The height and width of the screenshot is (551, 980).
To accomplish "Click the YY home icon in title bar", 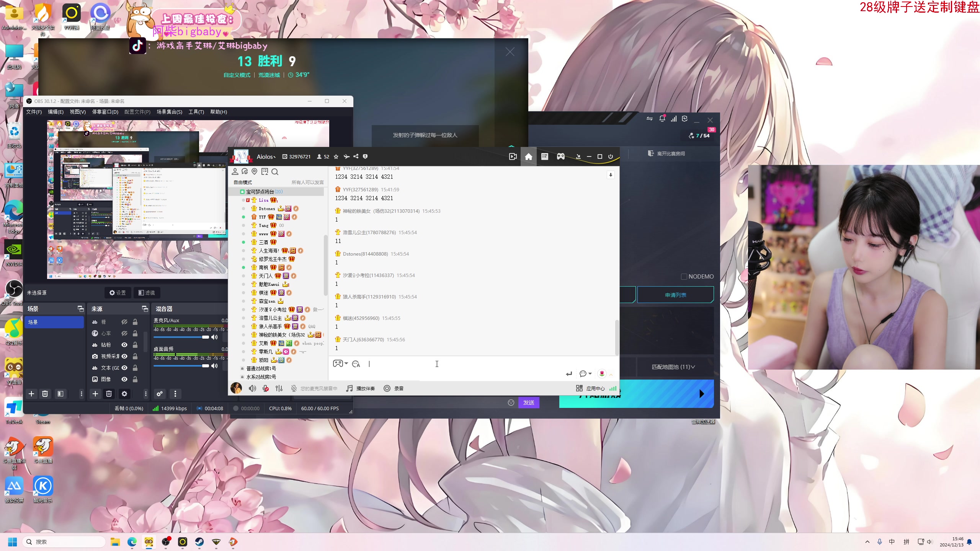I will click(x=528, y=156).
